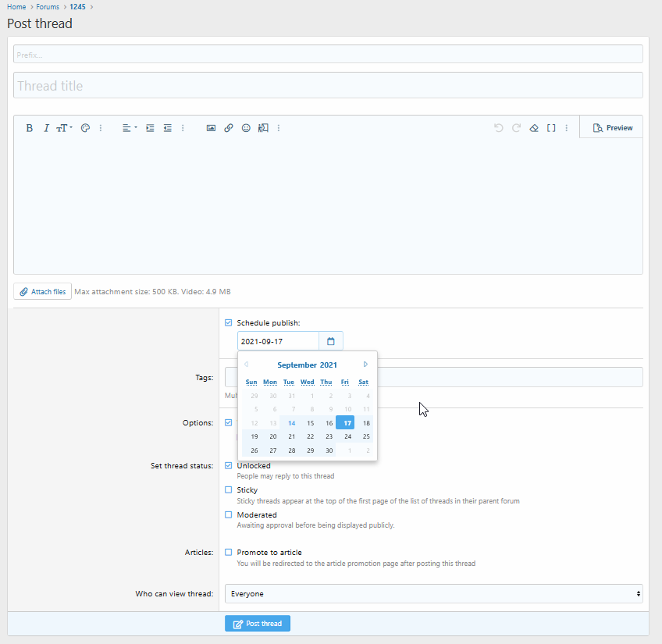This screenshot has height=644, width=662.
Task: Go to Forums in the breadcrumb
Action: click(47, 7)
